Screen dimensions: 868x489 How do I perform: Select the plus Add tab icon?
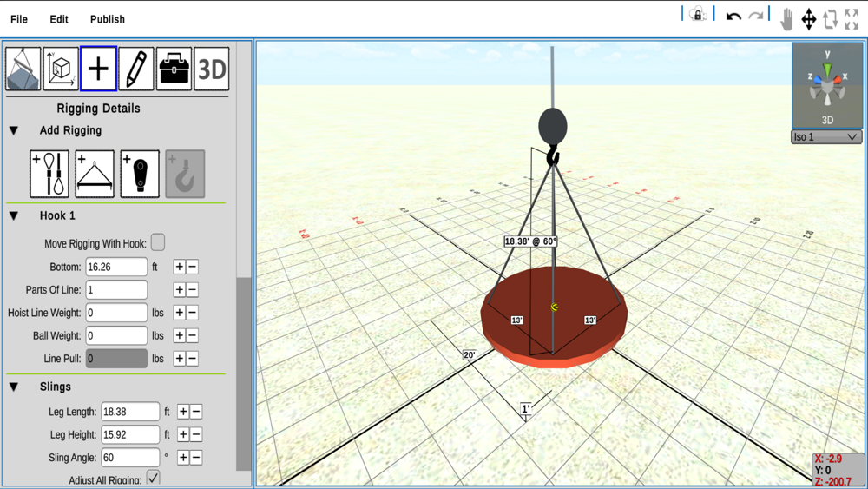tap(99, 69)
